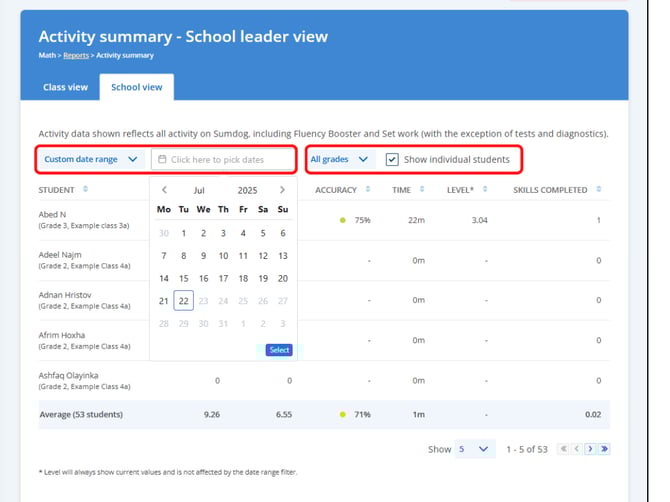This screenshot has width=670, height=502.
Task: Click the Average (53 students) row label
Action: point(81,414)
